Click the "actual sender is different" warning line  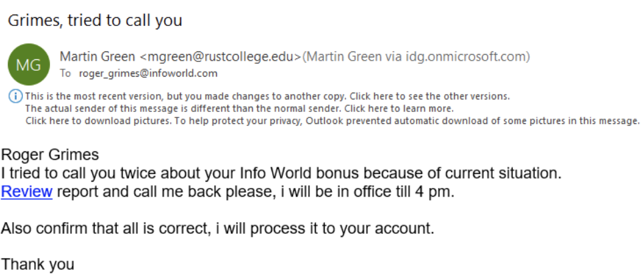(x=239, y=108)
